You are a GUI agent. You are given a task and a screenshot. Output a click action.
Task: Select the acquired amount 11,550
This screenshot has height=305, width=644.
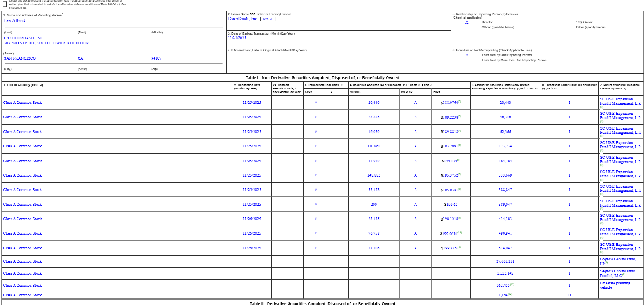(374, 161)
